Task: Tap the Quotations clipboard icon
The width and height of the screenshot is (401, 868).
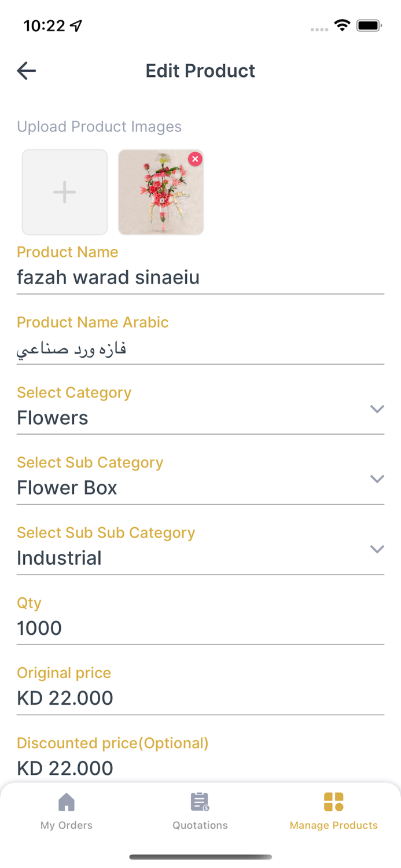Action: pos(200,802)
